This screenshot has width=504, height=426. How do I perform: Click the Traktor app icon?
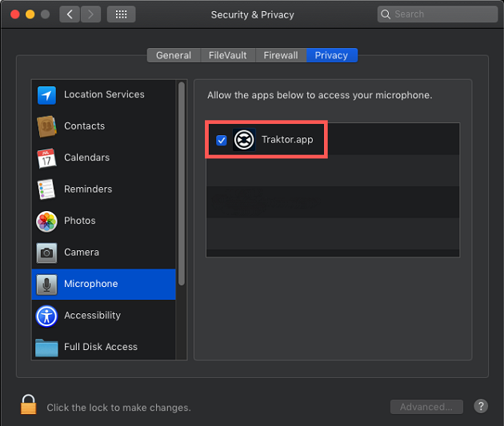(244, 140)
